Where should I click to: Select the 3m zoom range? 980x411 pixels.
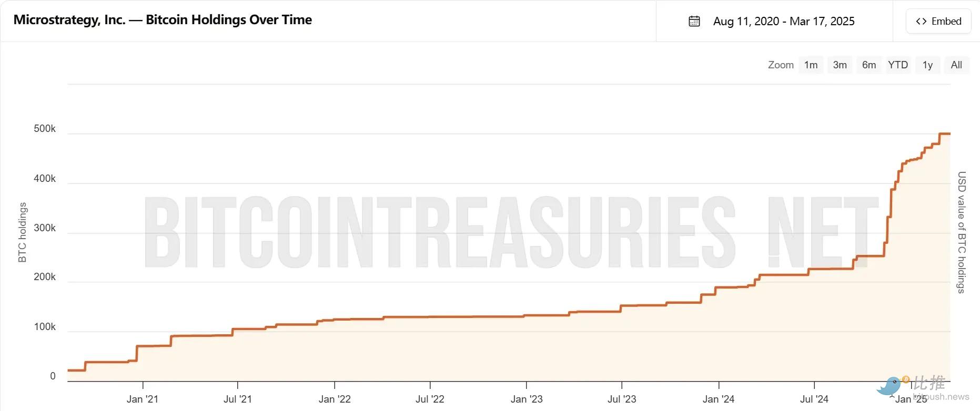840,65
